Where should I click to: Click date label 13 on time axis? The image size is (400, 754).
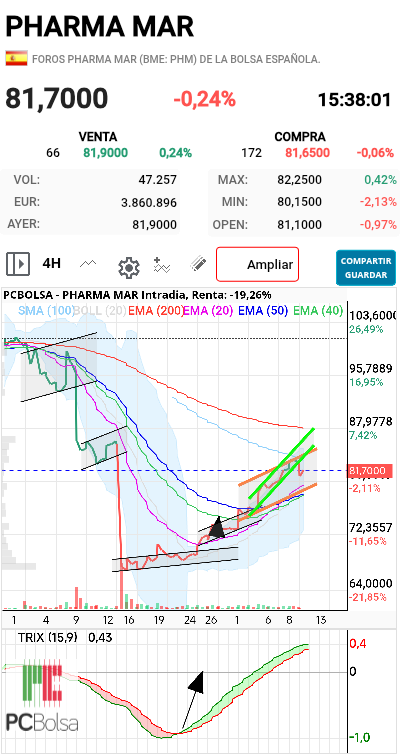[x=321, y=619]
